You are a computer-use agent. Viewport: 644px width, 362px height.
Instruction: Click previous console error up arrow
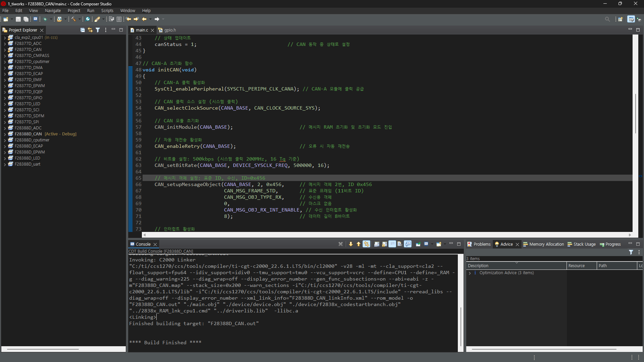(x=358, y=244)
